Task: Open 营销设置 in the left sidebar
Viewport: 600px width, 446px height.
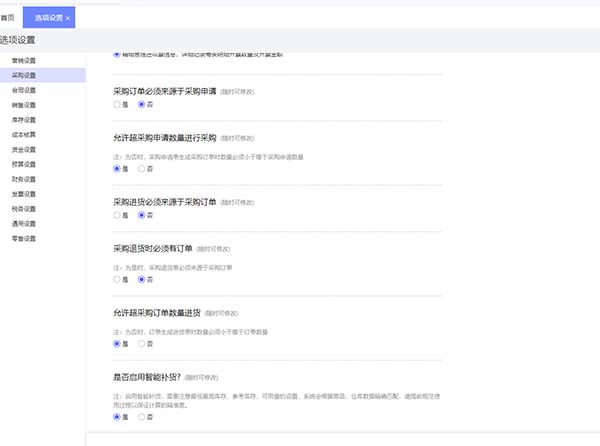Action: point(24,60)
